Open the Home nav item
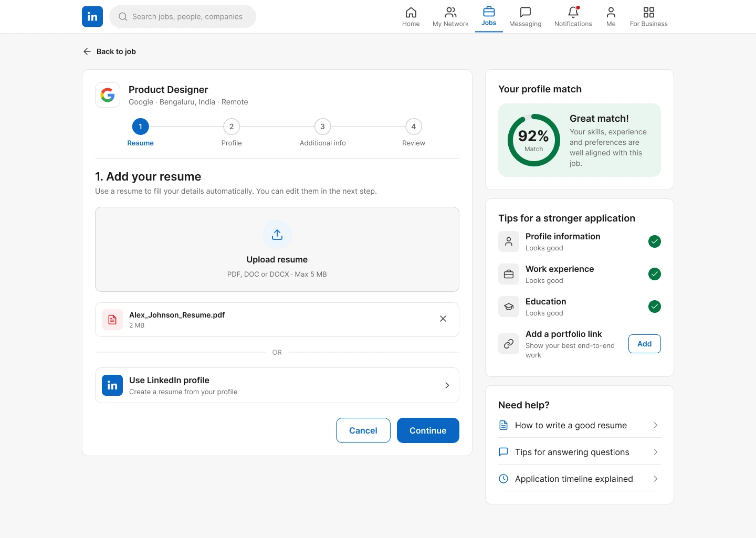Viewport: 756px width, 538px height. [x=411, y=17]
